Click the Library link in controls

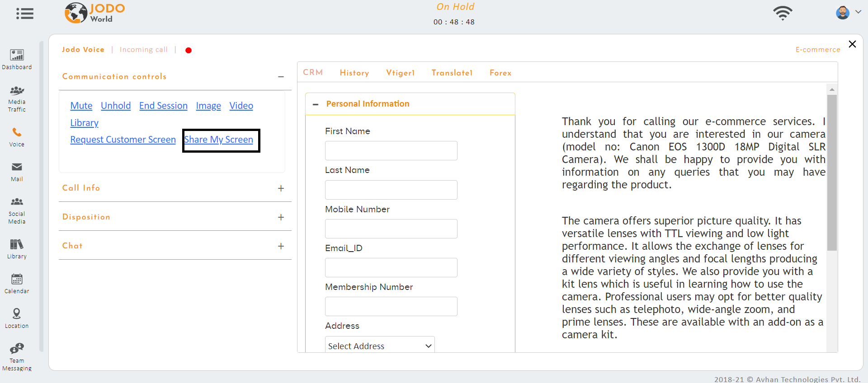pyautogui.click(x=84, y=123)
